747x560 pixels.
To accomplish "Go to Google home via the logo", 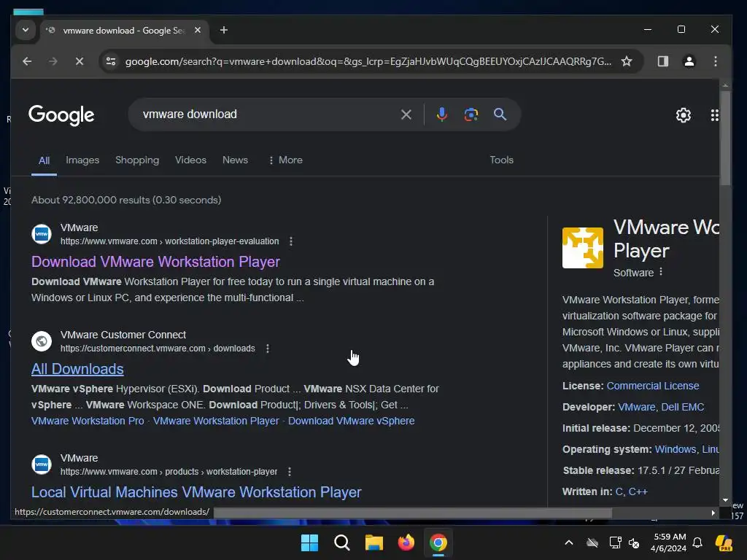I will click(x=61, y=114).
